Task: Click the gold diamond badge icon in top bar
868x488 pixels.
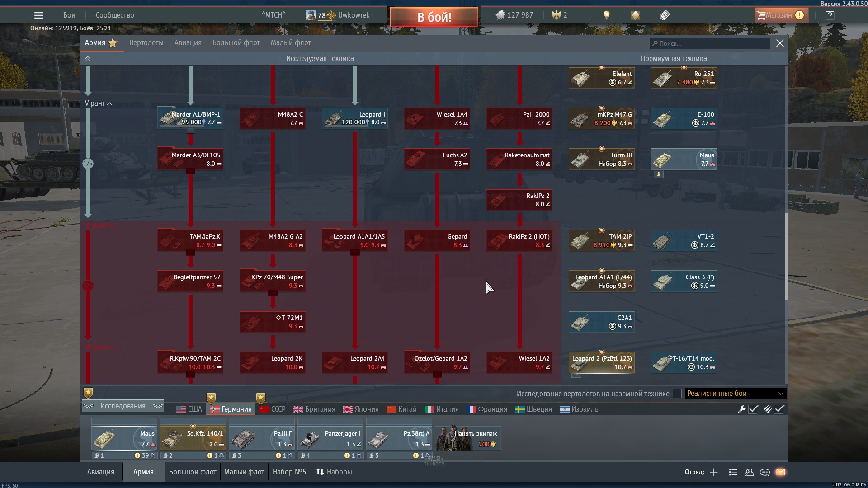Action: tap(636, 15)
